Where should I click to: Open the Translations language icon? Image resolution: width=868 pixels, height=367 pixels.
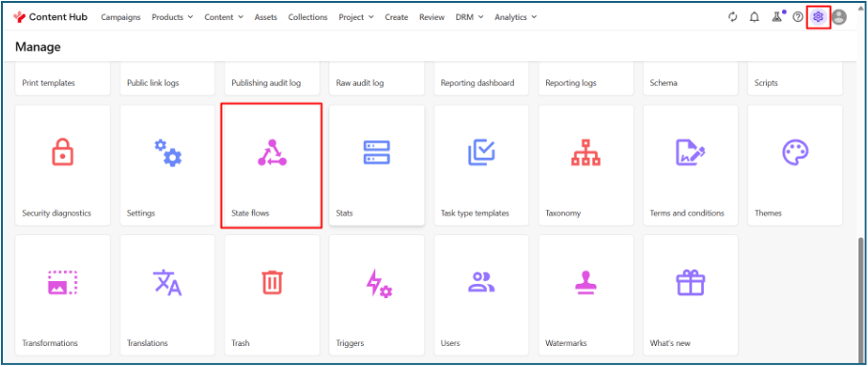tap(167, 283)
